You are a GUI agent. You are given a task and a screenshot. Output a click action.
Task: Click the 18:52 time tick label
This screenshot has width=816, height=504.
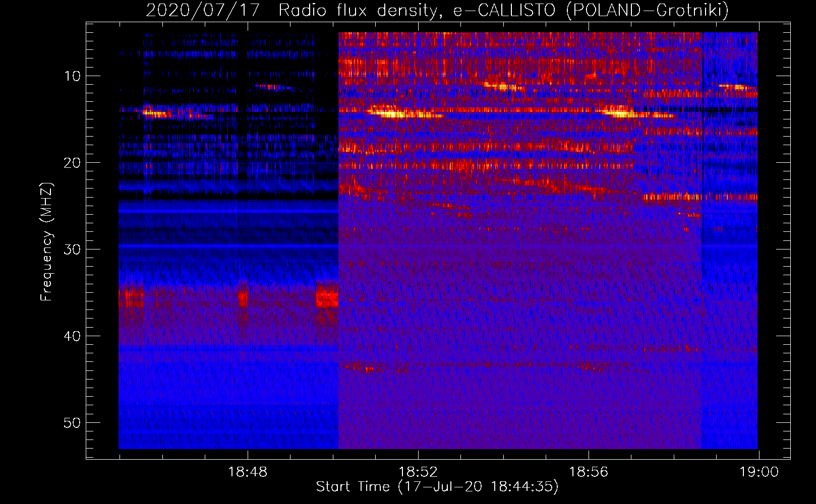(x=418, y=472)
